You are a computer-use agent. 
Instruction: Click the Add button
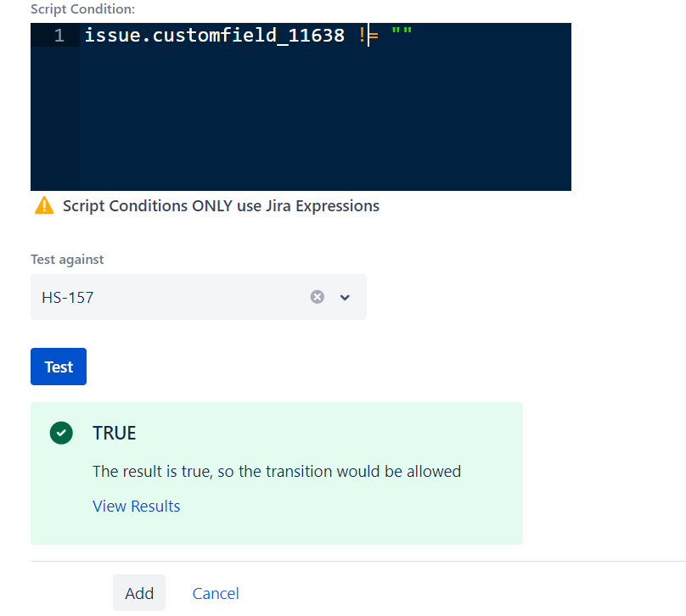pos(139,593)
